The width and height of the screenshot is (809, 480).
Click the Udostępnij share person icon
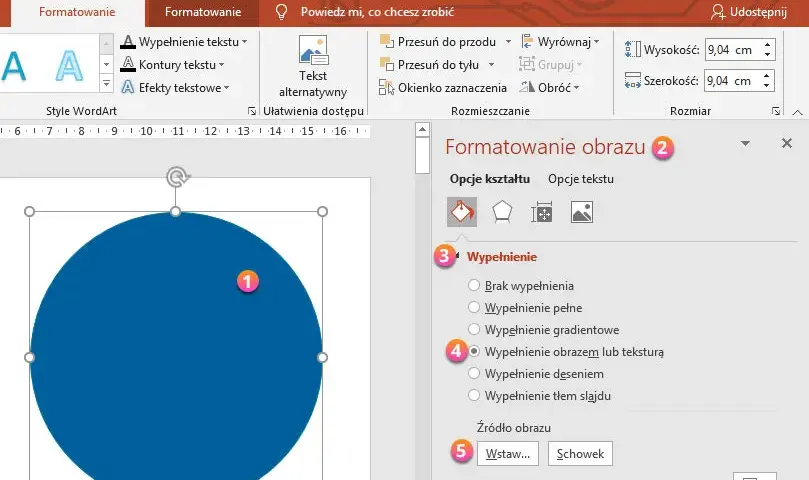click(718, 12)
